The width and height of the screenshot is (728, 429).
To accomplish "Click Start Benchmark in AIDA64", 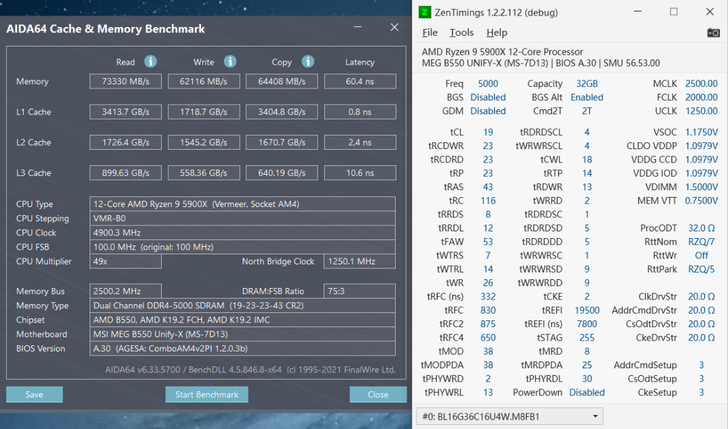I will pos(207,395).
